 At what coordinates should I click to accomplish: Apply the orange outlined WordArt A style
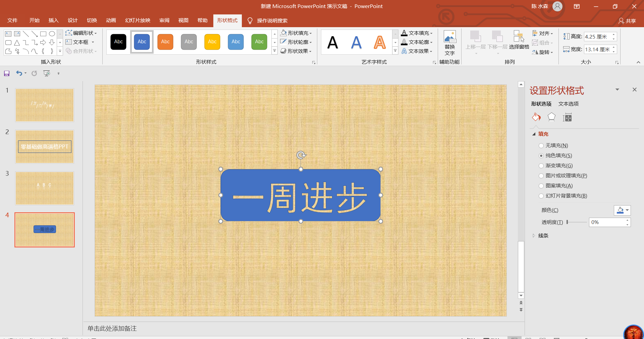[380, 43]
